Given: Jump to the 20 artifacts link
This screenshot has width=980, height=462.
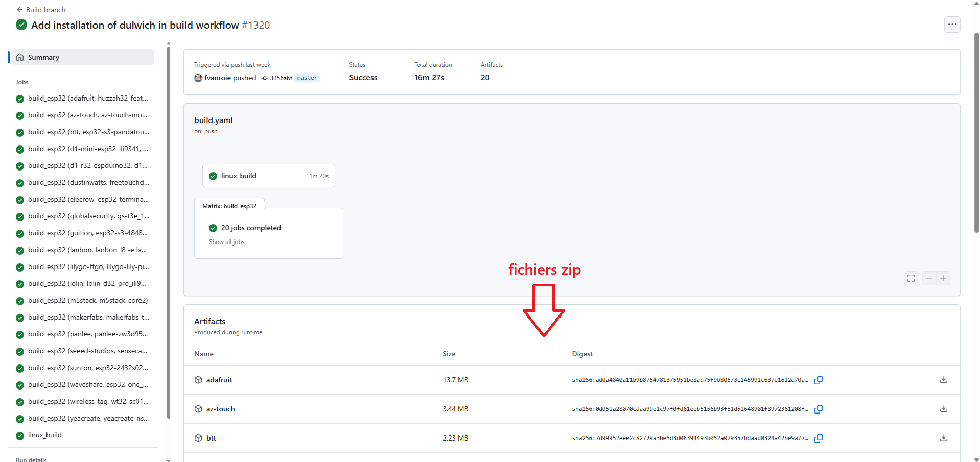Looking at the screenshot, I should pos(485,78).
